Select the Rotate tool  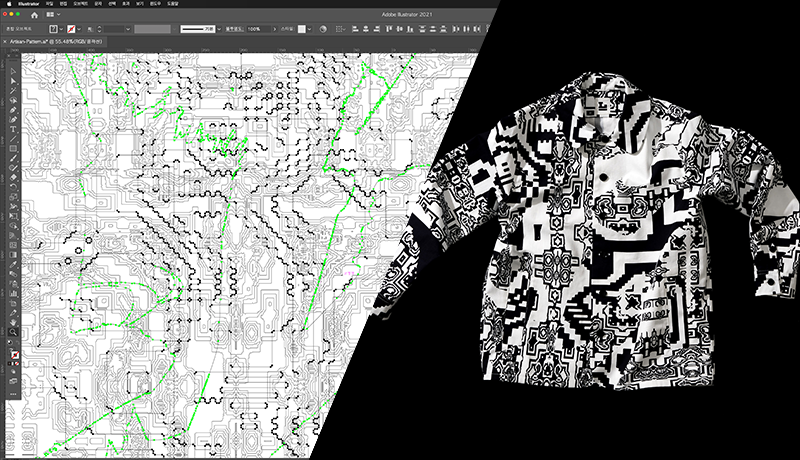pos(13,187)
